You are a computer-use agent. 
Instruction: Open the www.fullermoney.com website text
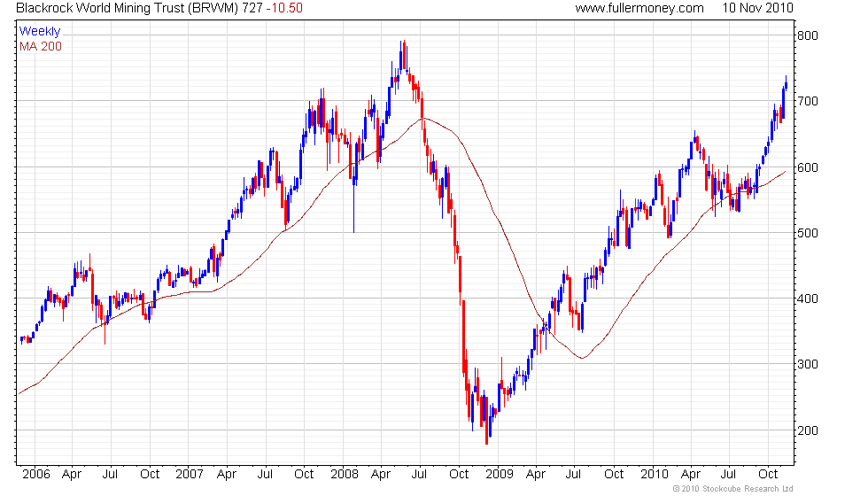(x=639, y=8)
